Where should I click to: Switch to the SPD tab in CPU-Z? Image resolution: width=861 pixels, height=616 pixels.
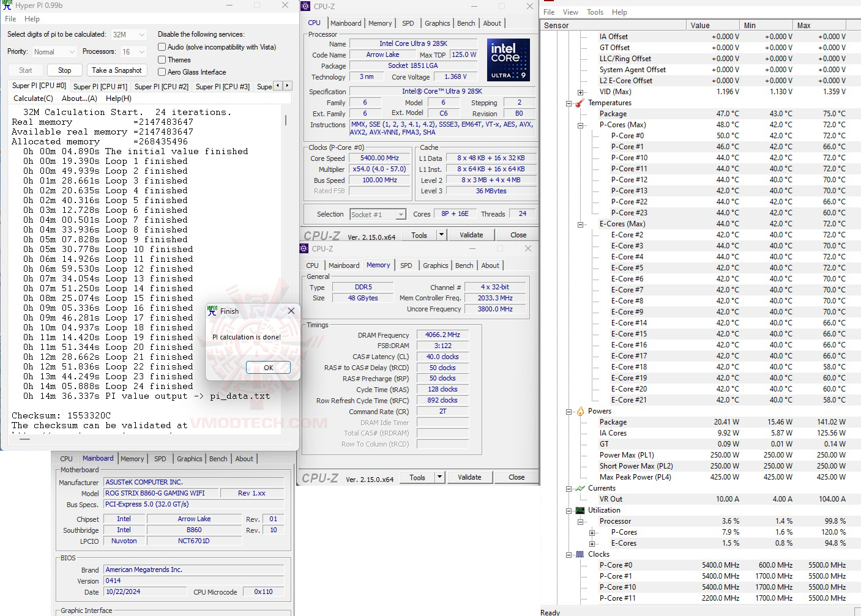click(408, 23)
